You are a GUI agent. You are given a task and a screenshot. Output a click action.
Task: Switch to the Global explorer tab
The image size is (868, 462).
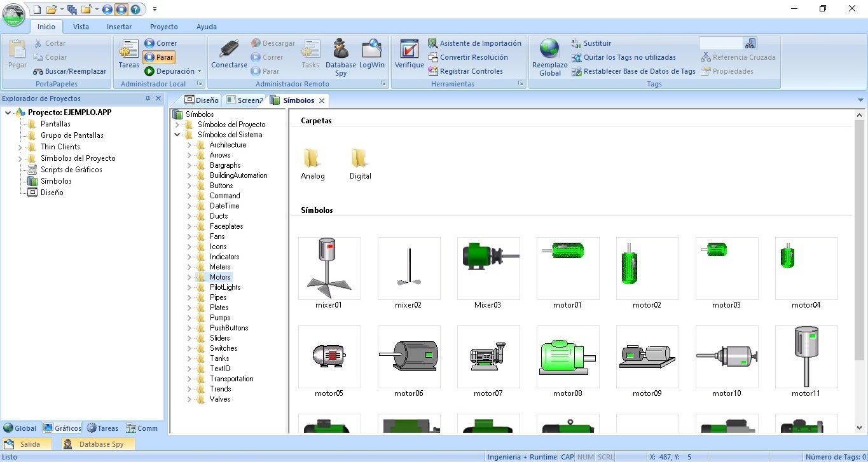pyautogui.click(x=20, y=428)
